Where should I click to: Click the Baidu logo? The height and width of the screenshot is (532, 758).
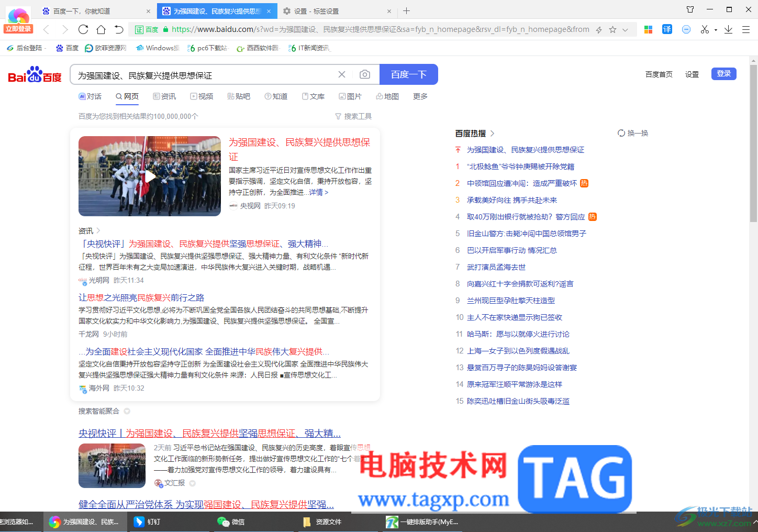pos(35,75)
